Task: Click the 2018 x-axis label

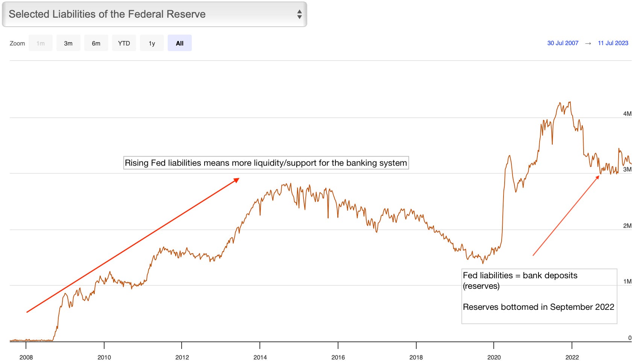Action: point(416,357)
